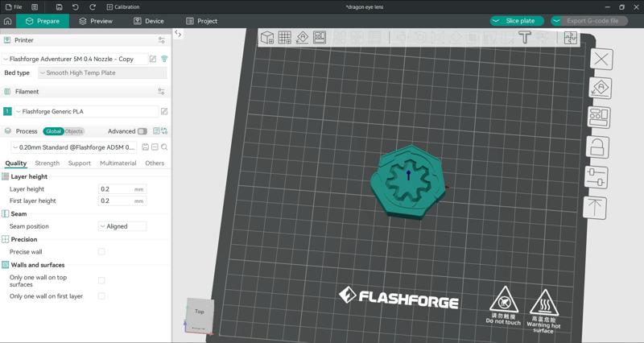Image resolution: width=644 pixels, height=343 pixels.
Task: Select the Text shape tool
Action: coord(525,37)
